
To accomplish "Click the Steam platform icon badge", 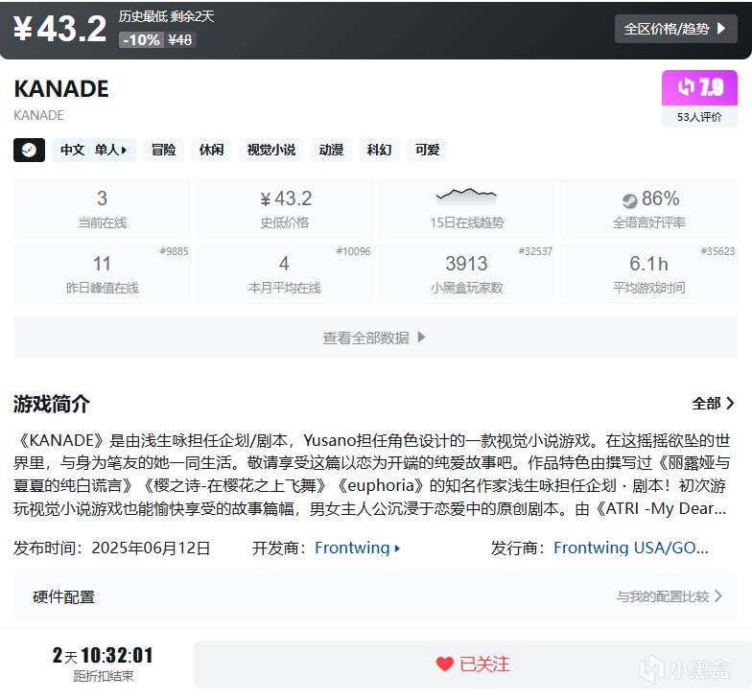I will tap(29, 150).
